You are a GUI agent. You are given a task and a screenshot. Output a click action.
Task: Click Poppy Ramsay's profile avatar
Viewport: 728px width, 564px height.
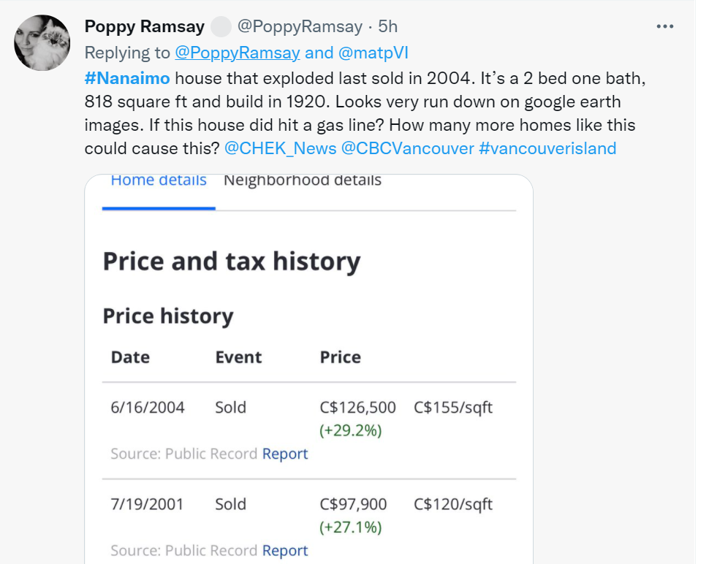[x=42, y=43]
